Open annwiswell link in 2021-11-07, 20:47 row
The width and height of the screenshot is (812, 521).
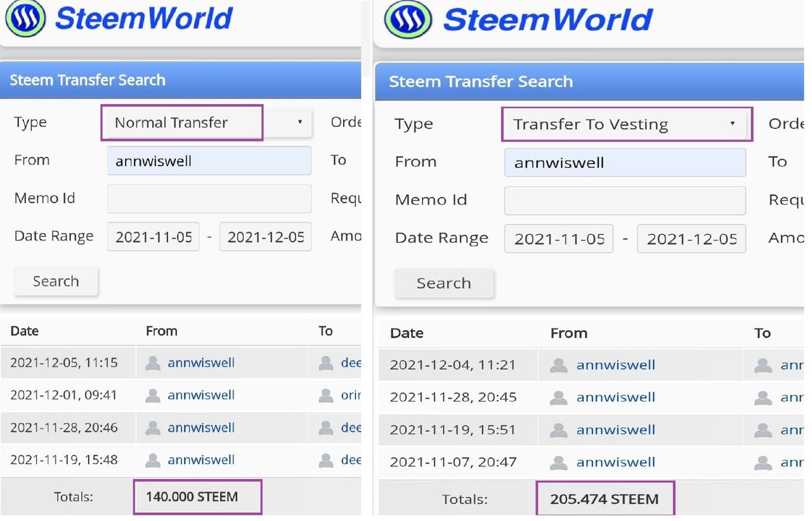coord(616,462)
